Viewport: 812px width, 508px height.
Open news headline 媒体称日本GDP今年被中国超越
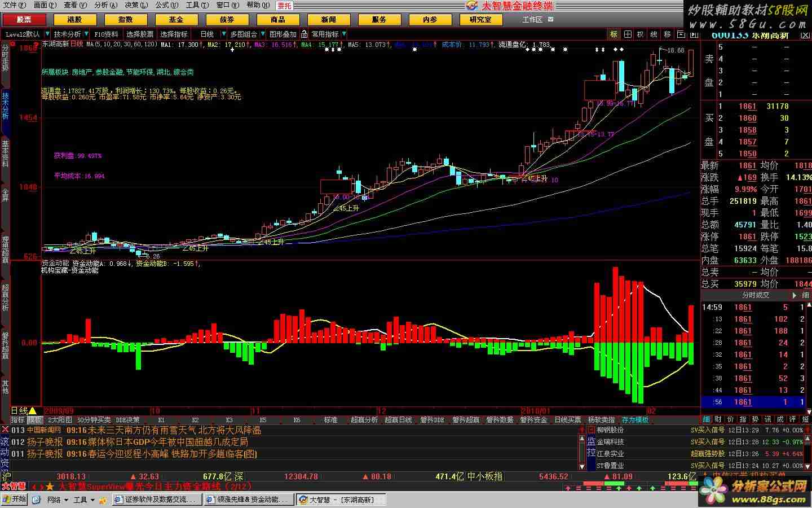[167, 441]
